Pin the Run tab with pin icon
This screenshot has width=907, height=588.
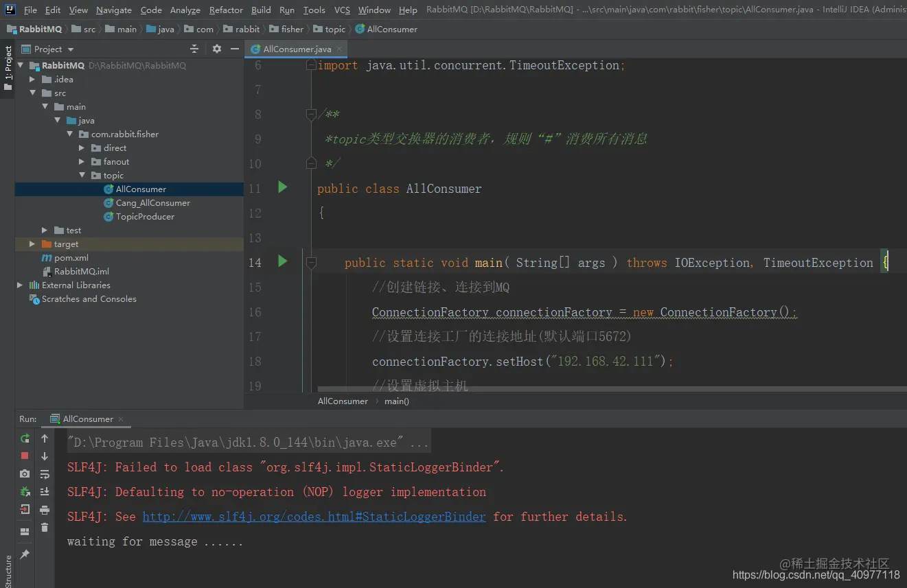[x=25, y=554]
